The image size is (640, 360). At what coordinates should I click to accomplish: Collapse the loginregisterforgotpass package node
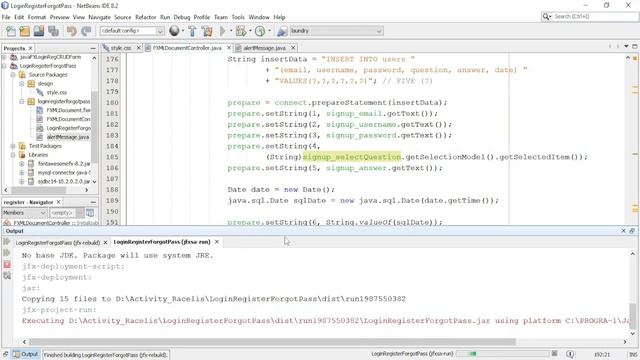pyautogui.click(x=22, y=101)
